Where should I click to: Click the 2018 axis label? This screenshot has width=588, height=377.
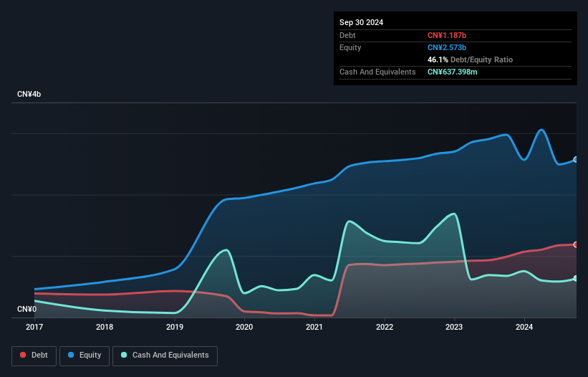105,327
